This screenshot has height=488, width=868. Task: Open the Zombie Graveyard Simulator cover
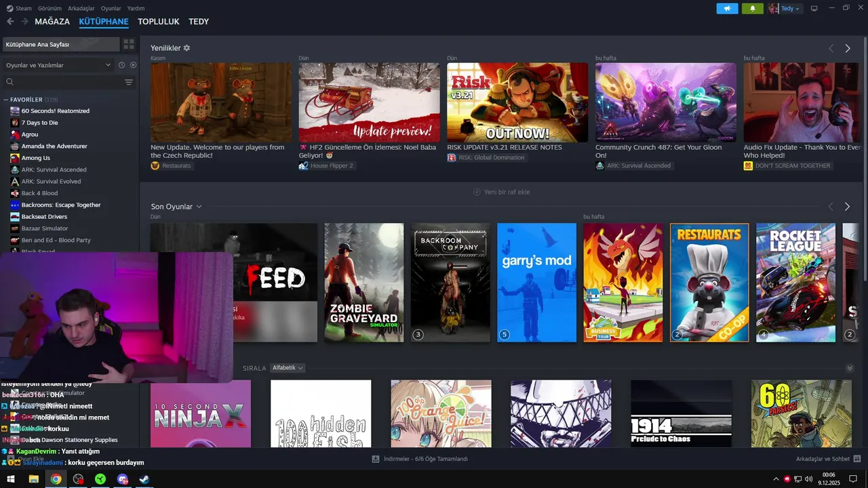(364, 283)
